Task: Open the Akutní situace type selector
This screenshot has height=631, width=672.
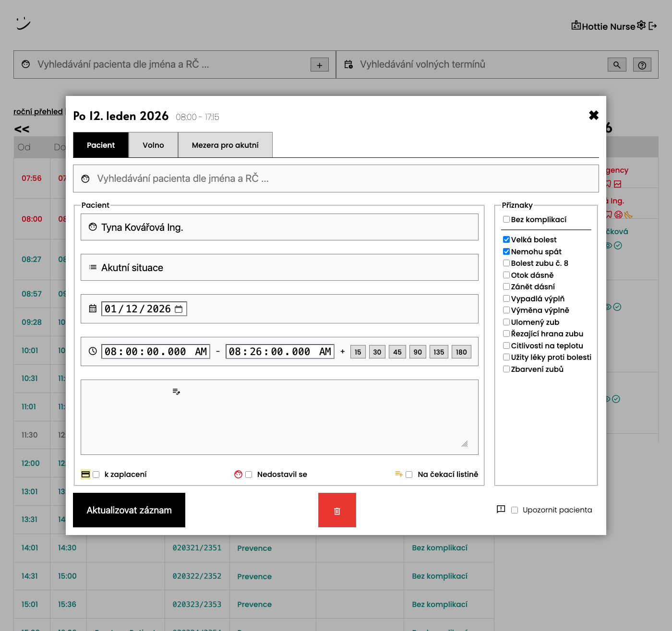Action: click(279, 268)
